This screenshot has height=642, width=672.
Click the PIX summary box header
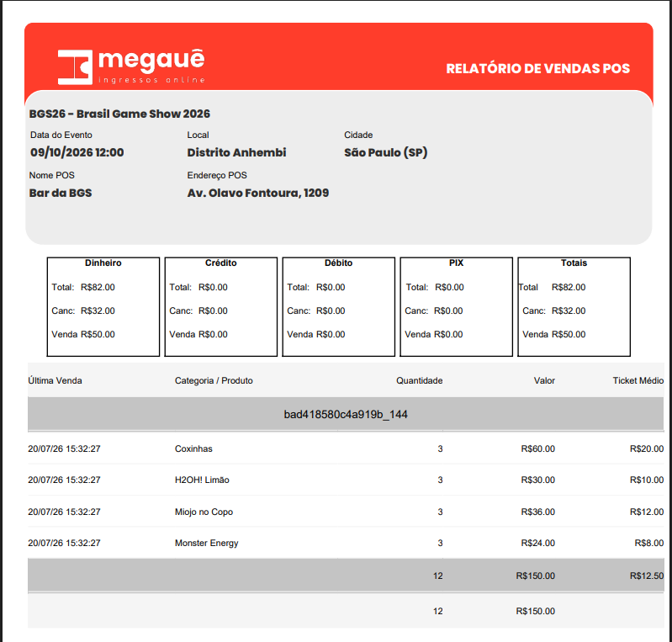tap(457, 263)
